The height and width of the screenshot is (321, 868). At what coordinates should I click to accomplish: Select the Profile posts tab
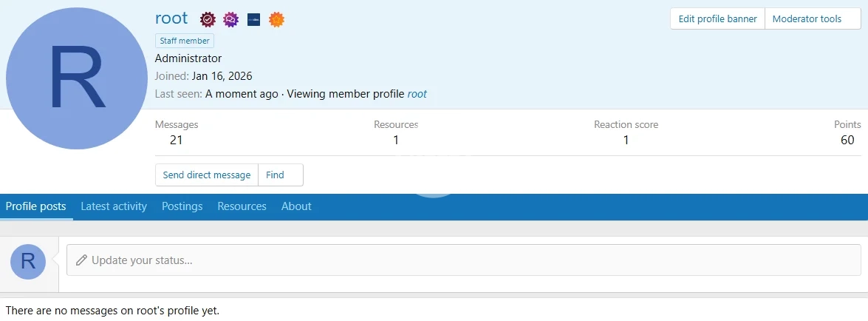36,206
